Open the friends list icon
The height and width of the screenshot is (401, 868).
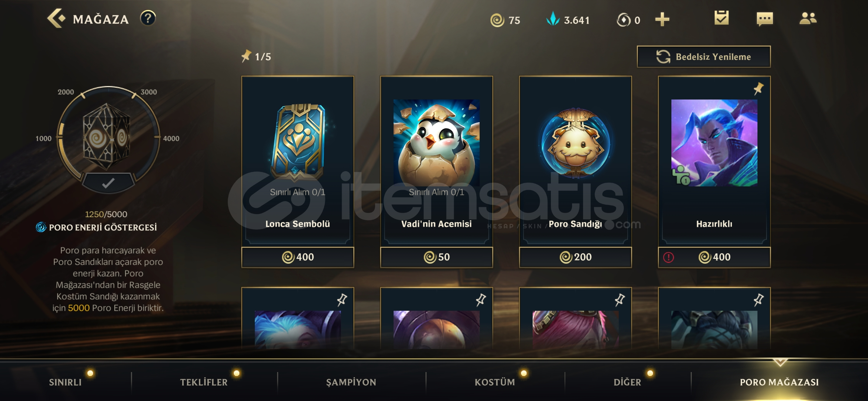808,18
